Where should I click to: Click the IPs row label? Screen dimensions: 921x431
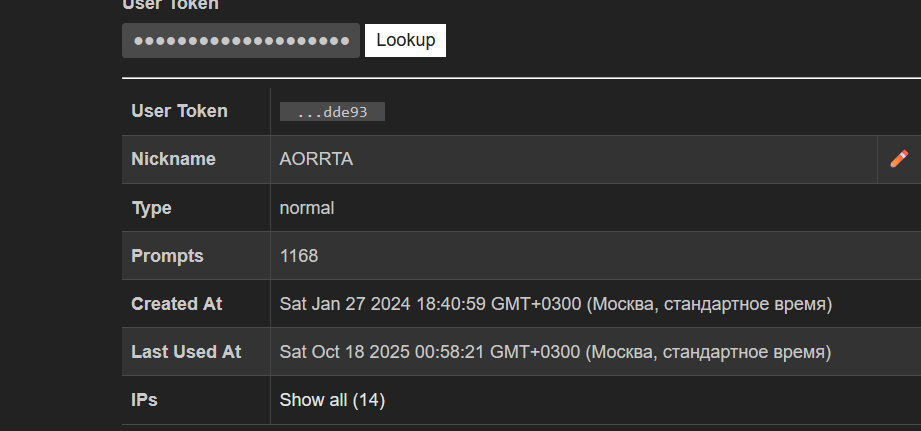(145, 400)
